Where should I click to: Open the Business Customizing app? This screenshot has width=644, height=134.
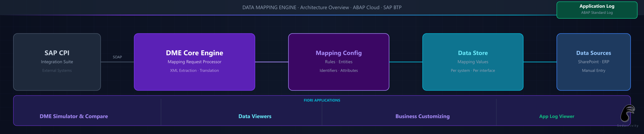point(423,116)
